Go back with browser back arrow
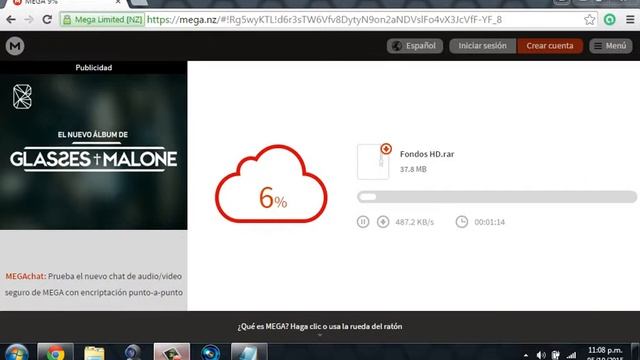 (x=11, y=19)
